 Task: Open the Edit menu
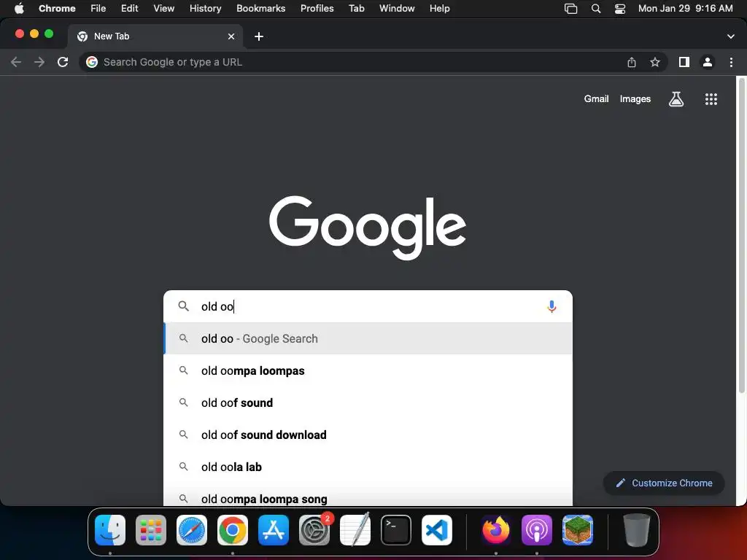[x=129, y=9]
